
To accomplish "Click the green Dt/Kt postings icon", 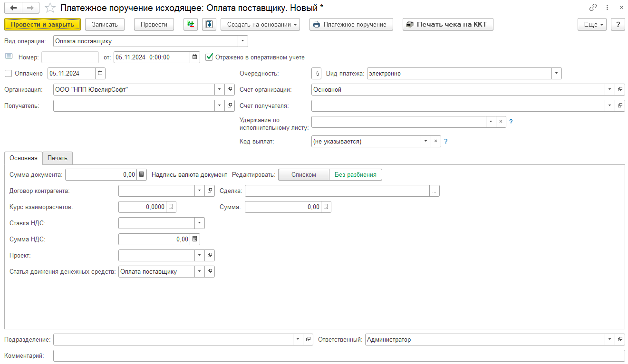I will (191, 24).
